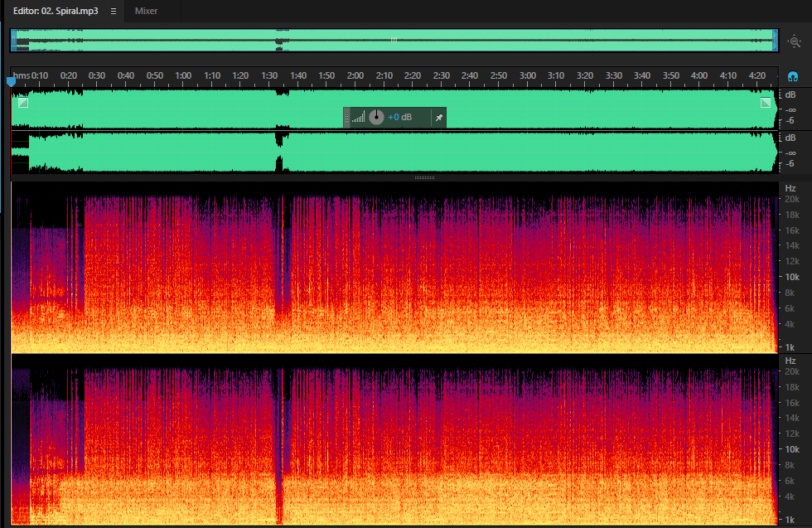
Task: Click the dB scale label of the left channel
Action: [x=790, y=94]
